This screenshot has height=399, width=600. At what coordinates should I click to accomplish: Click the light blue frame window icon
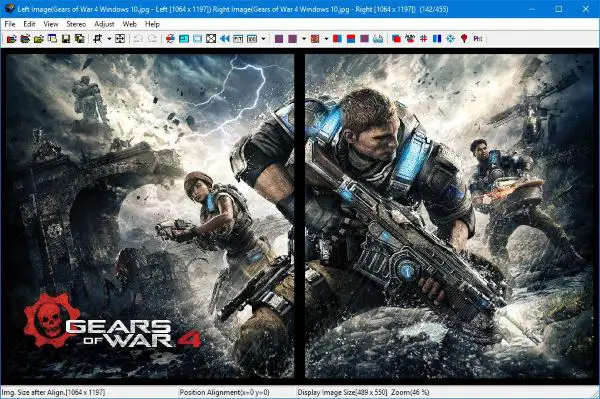197,39
